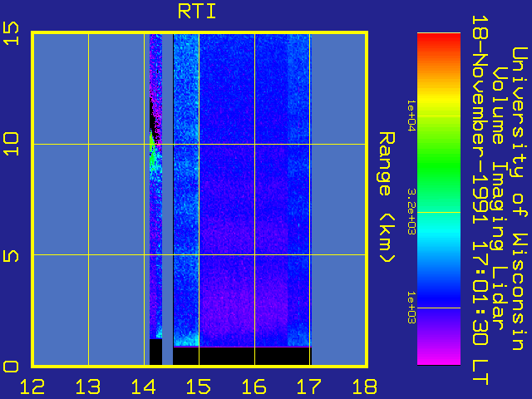Click the green cloud return near 10 km
This screenshot has width=532, height=399.
pyautogui.click(x=153, y=153)
